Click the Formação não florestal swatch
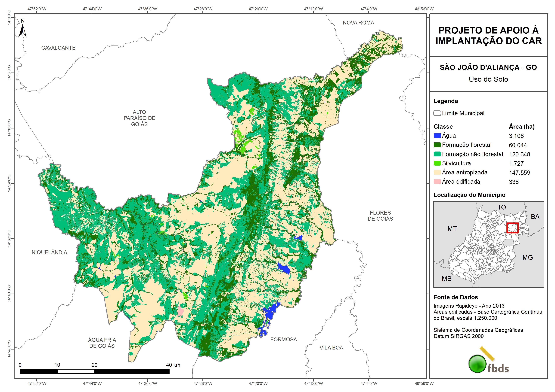This screenshot has width=555, height=392. click(437, 154)
